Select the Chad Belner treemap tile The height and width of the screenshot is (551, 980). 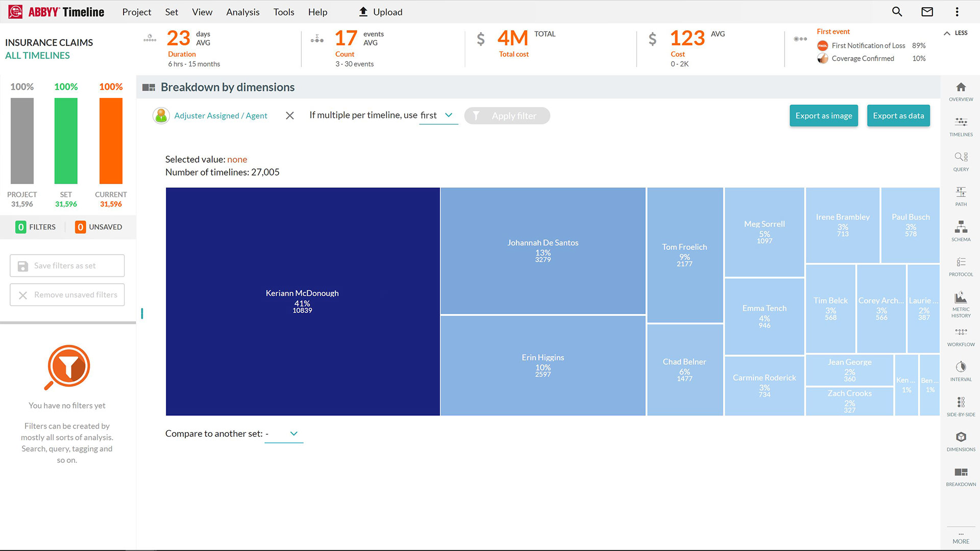pyautogui.click(x=685, y=370)
